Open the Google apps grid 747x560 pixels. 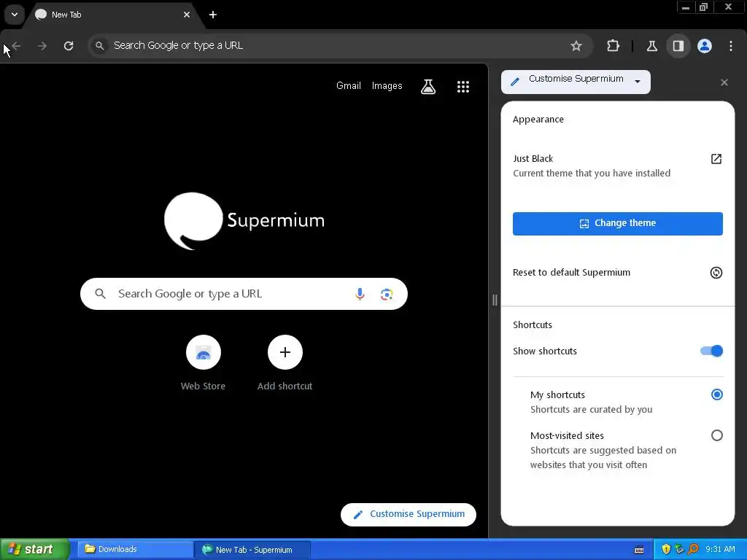(x=463, y=86)
